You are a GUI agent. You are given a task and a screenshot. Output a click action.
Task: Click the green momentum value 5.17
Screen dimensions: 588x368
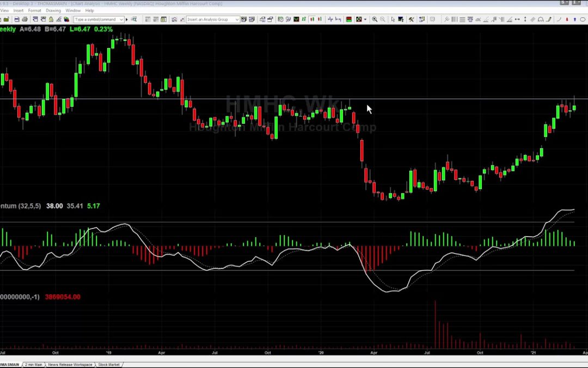(x=94, y=206)
